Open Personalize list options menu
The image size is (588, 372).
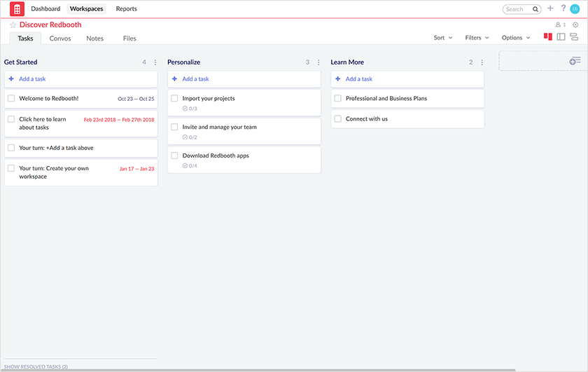pyautogui.click(x=318, y=62)
